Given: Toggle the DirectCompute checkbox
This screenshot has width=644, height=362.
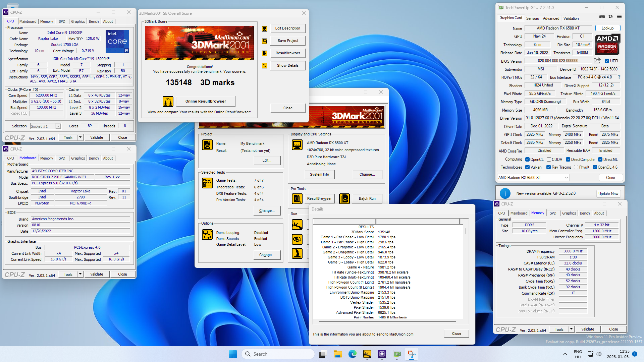Looking at the screenshot, I should [x=568, y=160].
